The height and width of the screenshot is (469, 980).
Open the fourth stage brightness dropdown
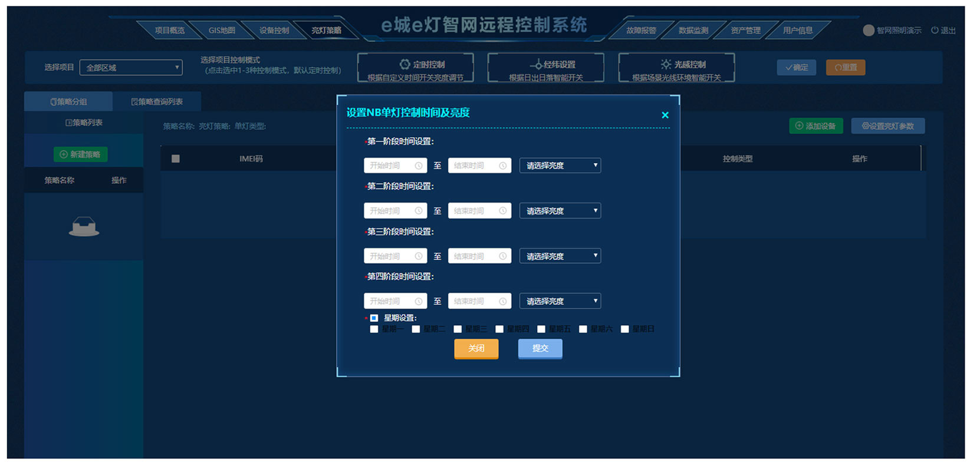coord(560,301)
